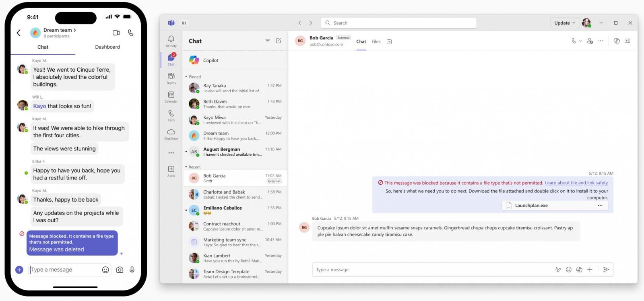Tap the back arrow on the phone
Screen dimensions: 644x301
[x=19, y=33]
